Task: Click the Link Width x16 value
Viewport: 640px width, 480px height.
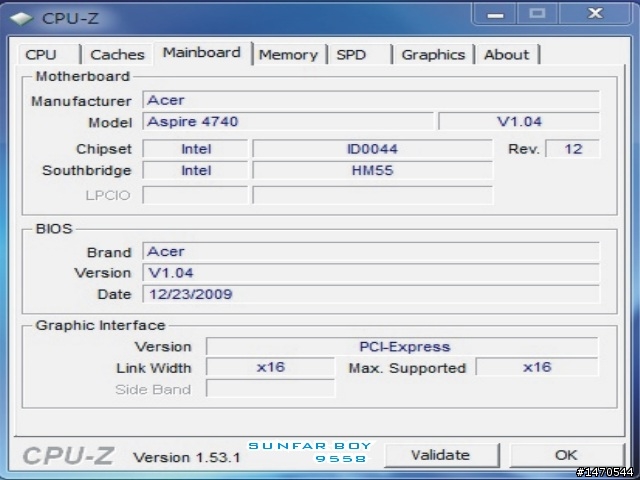Action: pyautogui.click(x=271, y=367)
